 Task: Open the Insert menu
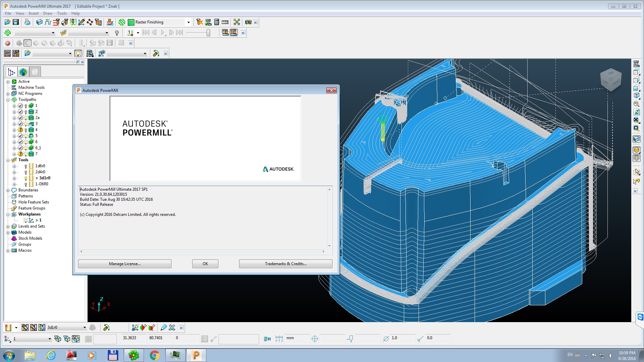(x=34, y=13)
